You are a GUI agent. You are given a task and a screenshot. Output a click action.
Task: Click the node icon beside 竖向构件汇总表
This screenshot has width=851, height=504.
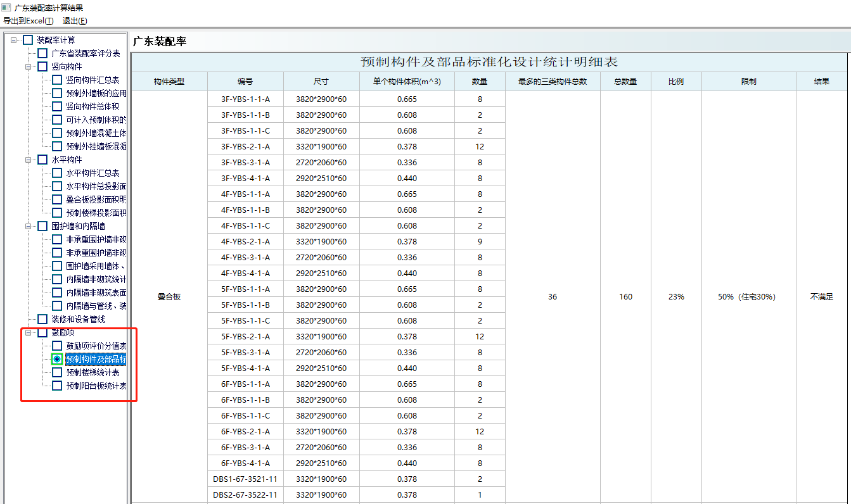click(x=57, y=80)
